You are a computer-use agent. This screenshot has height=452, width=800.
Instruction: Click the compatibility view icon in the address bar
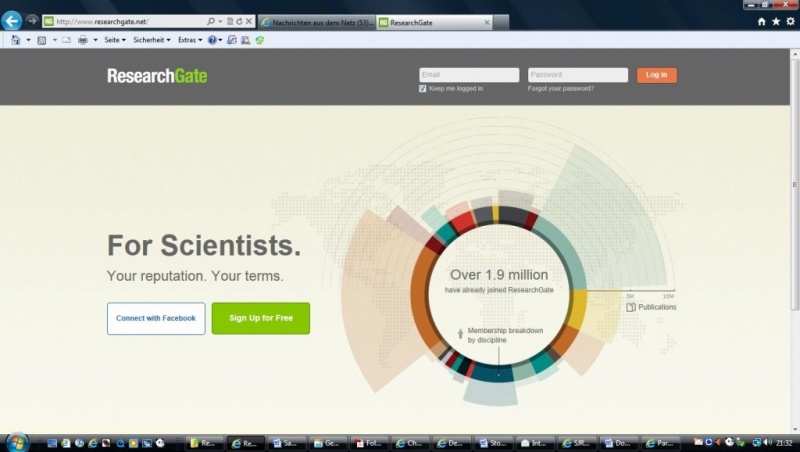[230, 21]
